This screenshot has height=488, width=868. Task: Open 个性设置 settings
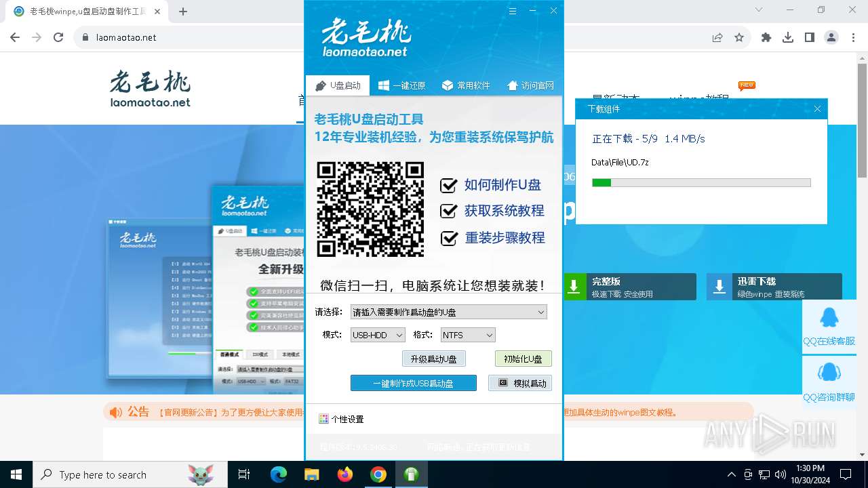(x=341, y=420)
